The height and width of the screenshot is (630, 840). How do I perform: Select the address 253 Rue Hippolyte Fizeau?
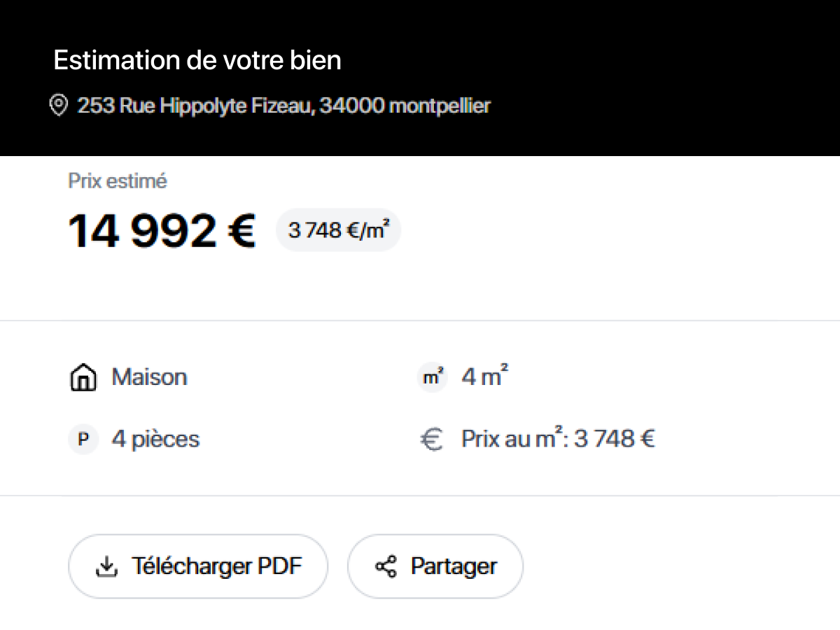[283, 105]
